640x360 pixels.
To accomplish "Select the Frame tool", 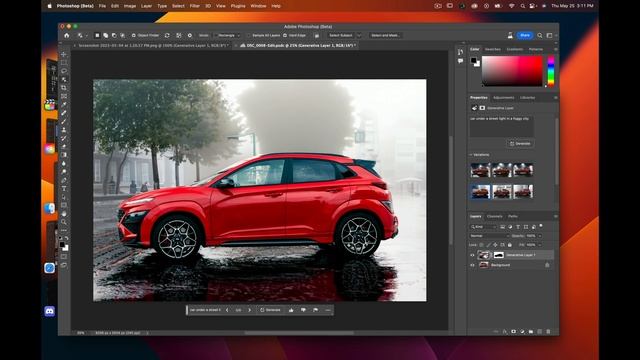I will tap(64, 96).
